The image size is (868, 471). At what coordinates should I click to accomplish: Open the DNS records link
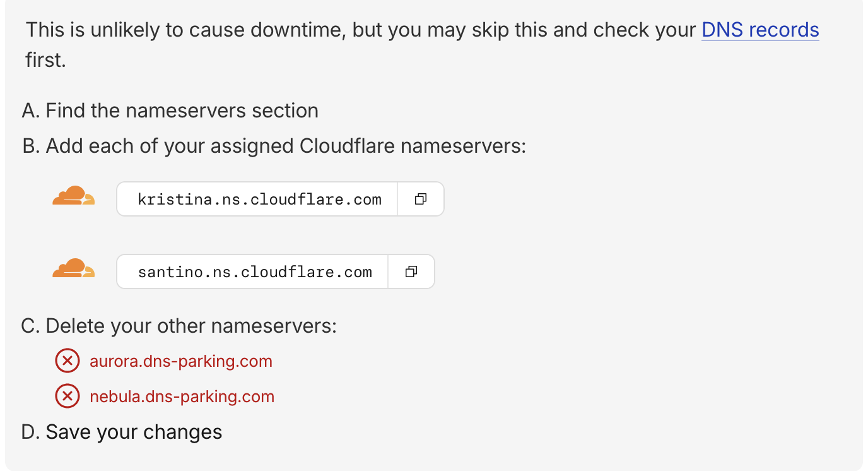click(x=760, y=30)
